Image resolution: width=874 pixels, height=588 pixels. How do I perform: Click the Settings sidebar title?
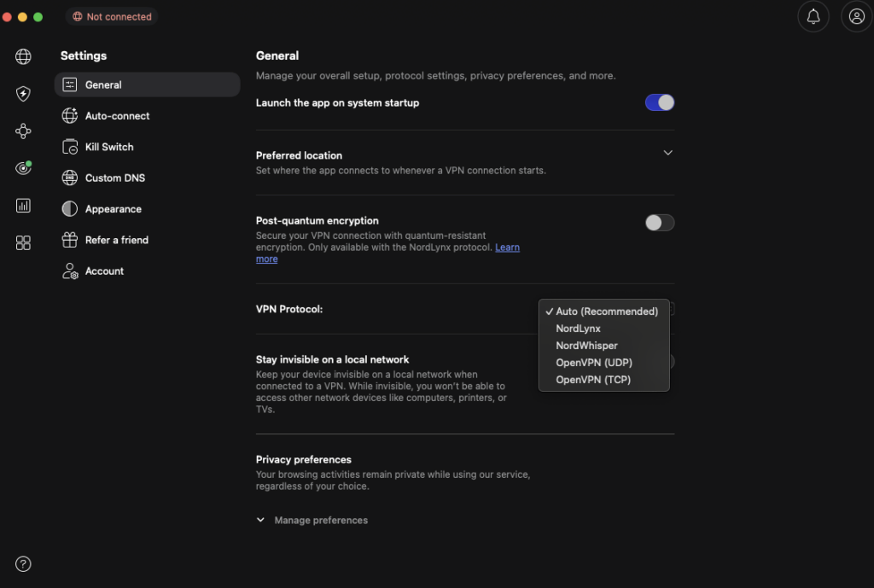[x=84, y=55]
